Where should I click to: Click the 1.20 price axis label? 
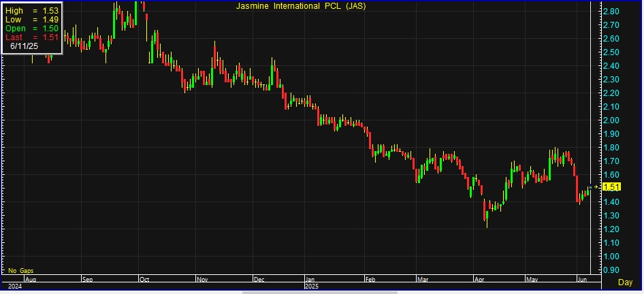pos(611,229)
